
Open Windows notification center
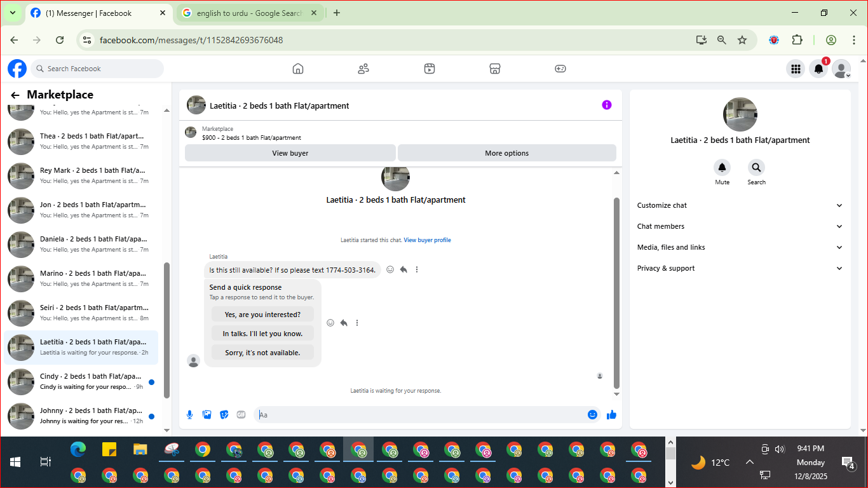(x=848, y=463)
